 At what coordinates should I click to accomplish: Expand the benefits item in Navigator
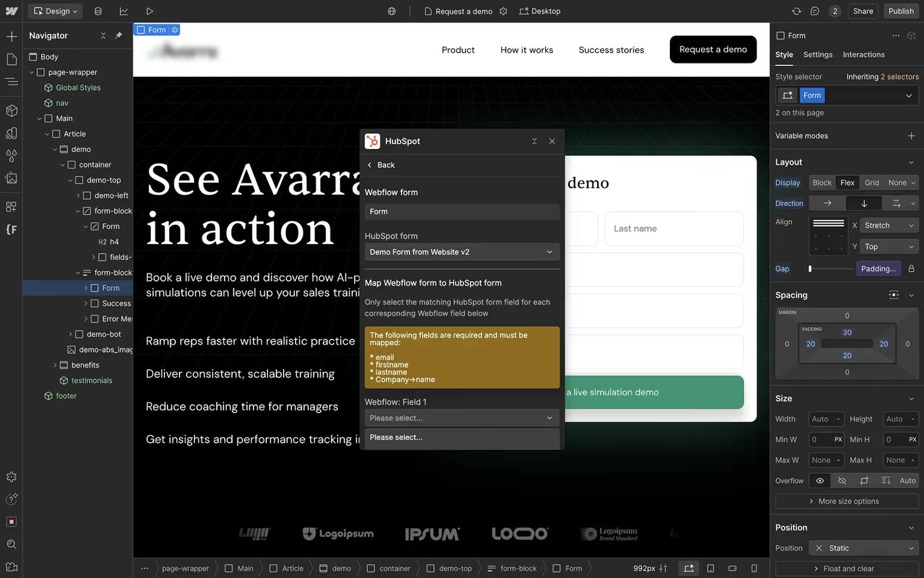pos(55,365)
